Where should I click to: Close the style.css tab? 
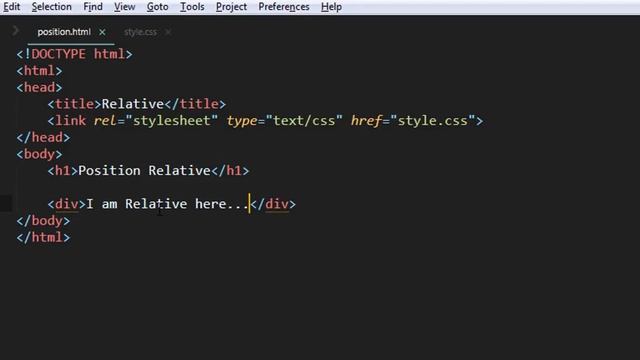(x=168, y=32)
